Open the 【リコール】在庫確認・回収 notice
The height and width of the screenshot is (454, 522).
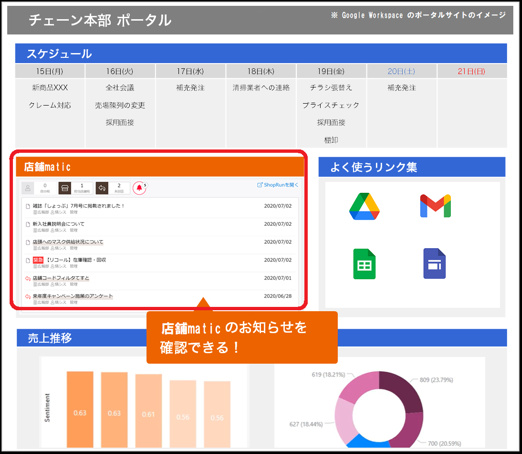pyautogui.click(x=76, y=260)
